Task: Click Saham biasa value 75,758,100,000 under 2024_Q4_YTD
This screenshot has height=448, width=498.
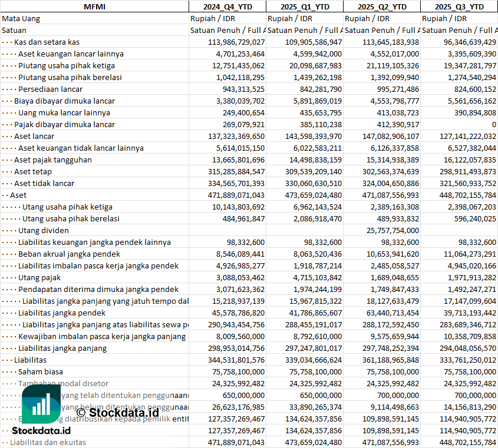Action: click(238, 371)
